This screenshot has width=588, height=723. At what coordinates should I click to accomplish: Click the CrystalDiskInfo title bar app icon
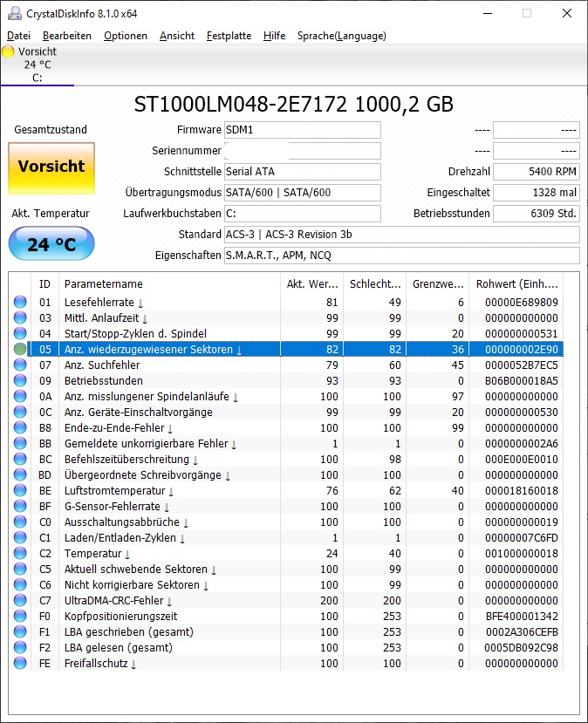click(x=14, y=13)
